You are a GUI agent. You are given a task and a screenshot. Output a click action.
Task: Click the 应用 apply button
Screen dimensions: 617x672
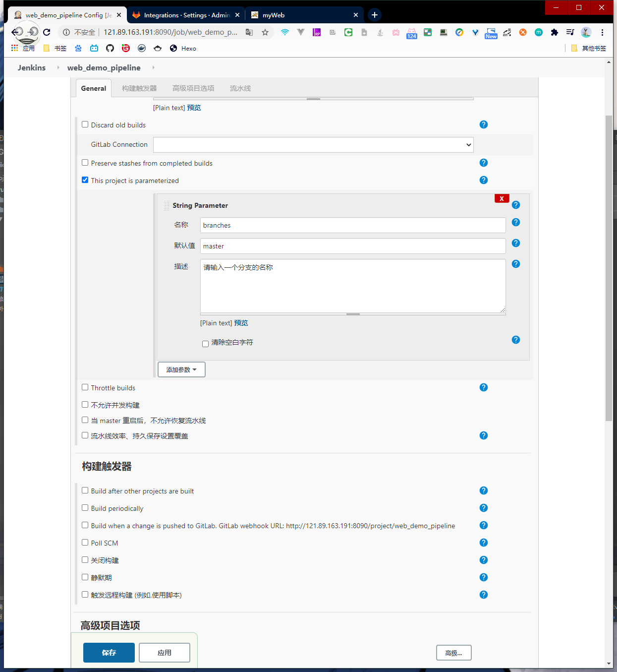coord(165,653)
